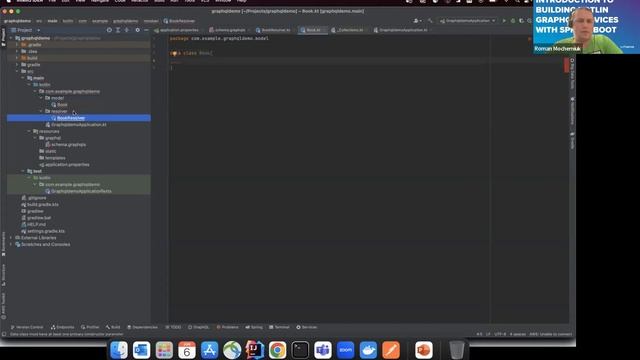Click Collapse All icon in Project panel
Screen dimensions: 640x360
[x=127, y=30]
